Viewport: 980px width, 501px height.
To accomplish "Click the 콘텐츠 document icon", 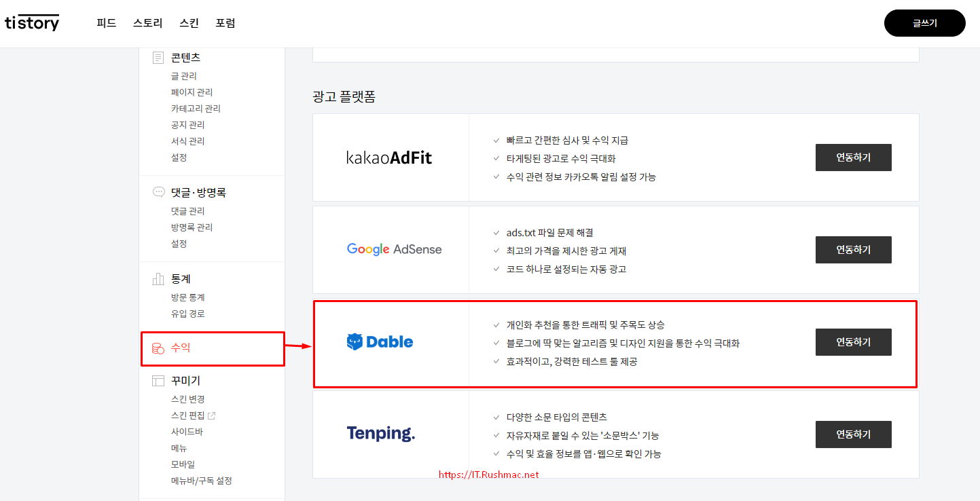I will (158, 58).
